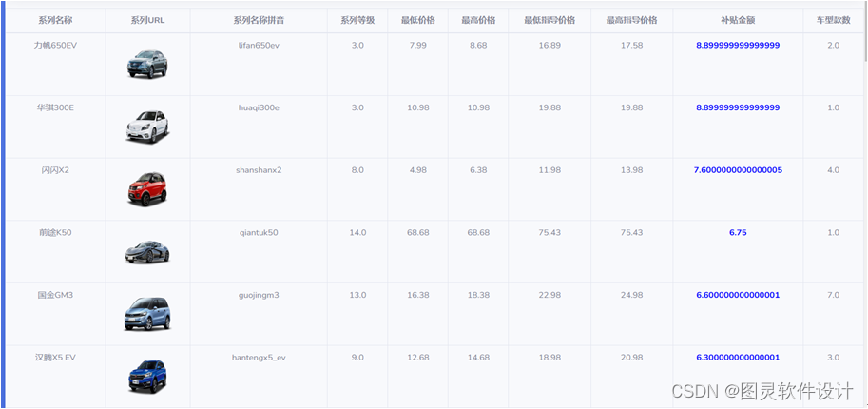The height and width of the screenshot is (409, 868).
Task: Click the 最高价格 column header
Action: point(478,21)
